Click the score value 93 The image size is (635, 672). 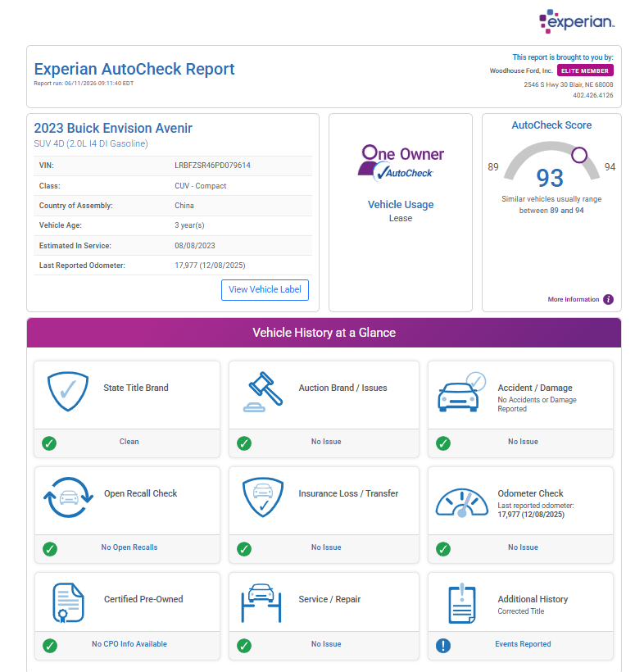550,179
